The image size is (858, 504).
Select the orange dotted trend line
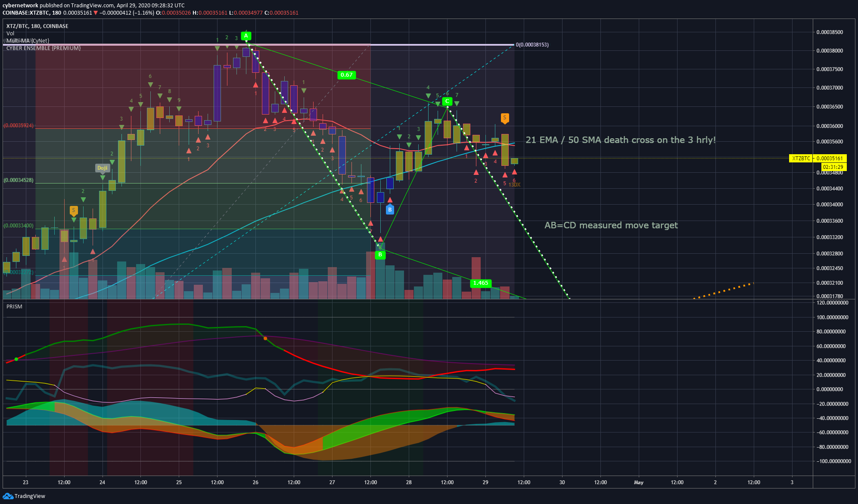coord(724,291)
